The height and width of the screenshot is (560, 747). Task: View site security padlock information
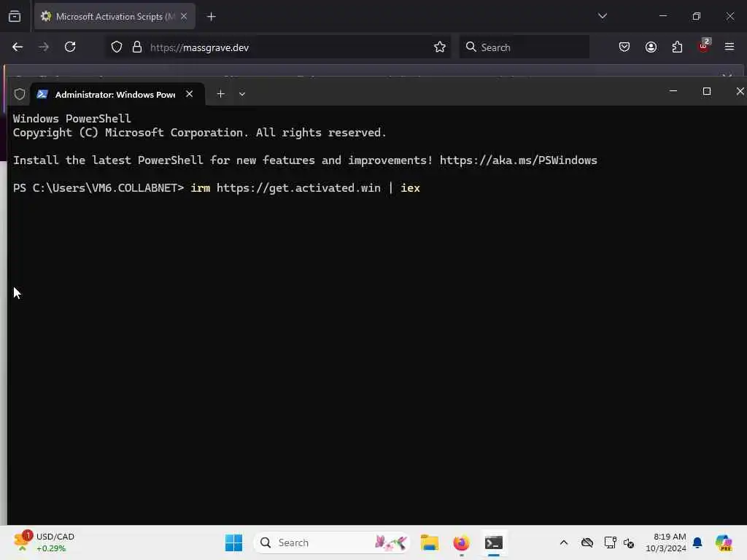pyautogui.click(x=137, y=47)
